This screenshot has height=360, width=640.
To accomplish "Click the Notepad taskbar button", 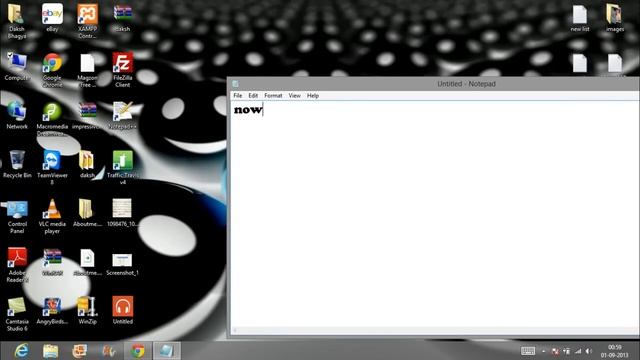I will tap(167, 351).
